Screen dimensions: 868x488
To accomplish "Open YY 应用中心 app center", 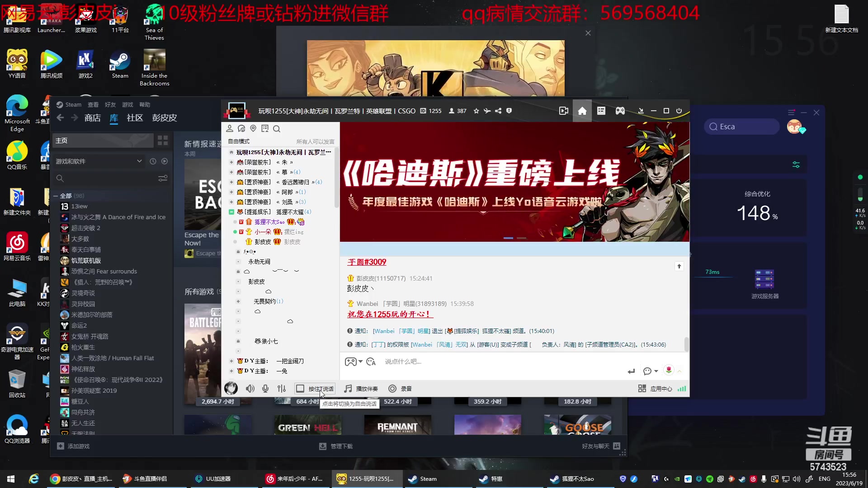I will click(655, 389).
